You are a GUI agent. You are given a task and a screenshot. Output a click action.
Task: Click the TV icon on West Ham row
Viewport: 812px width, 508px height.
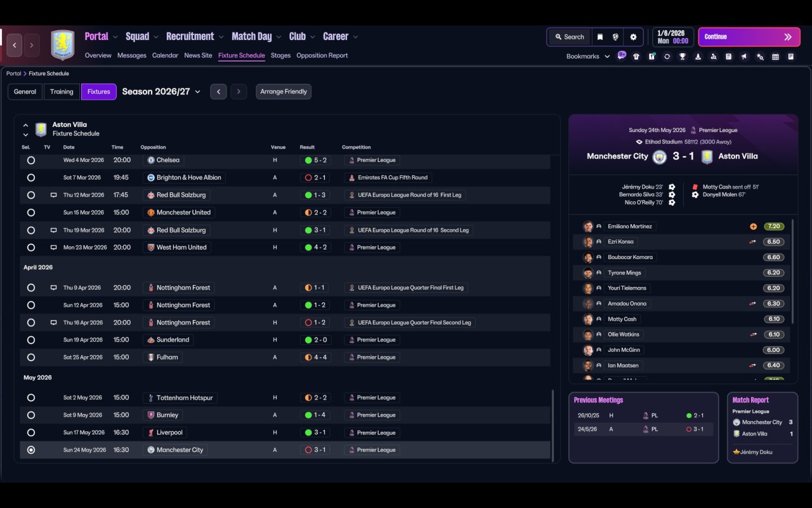click(x=53, y=248)
